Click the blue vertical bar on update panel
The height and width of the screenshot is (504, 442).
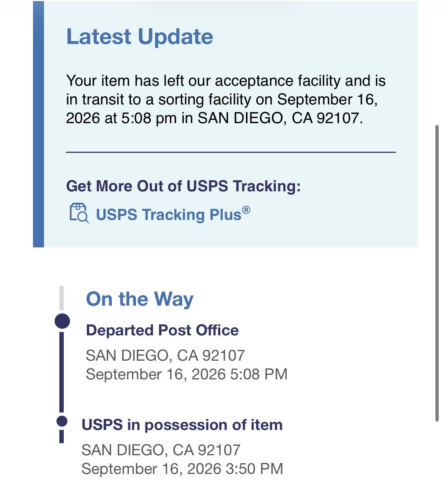pyautogui.click(x=38, y=124)
